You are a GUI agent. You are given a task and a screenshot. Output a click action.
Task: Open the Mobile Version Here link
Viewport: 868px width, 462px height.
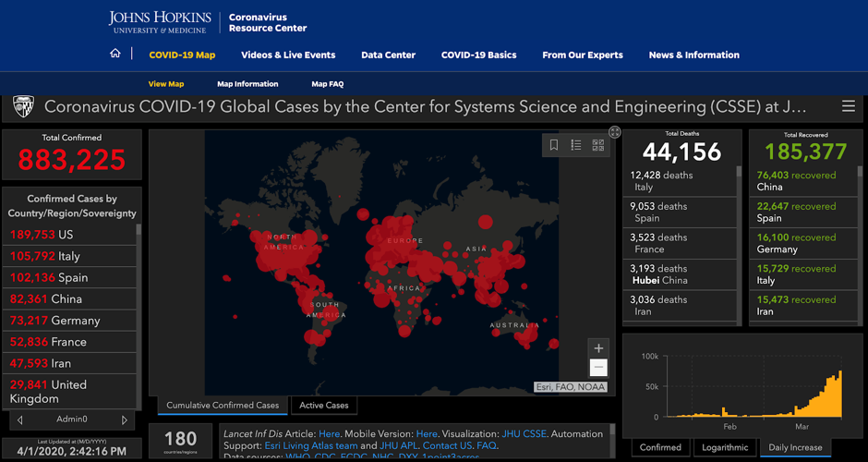coord(427,433)
